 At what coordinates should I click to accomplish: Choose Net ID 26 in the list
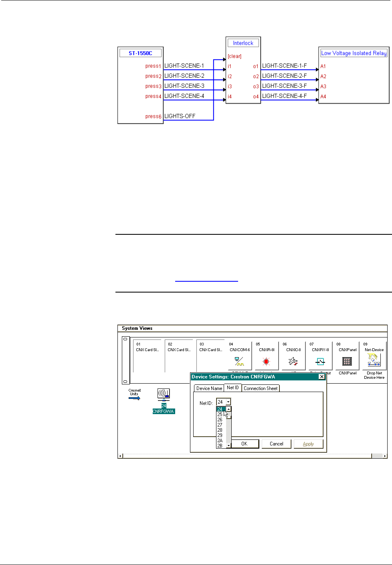[221, 420]
